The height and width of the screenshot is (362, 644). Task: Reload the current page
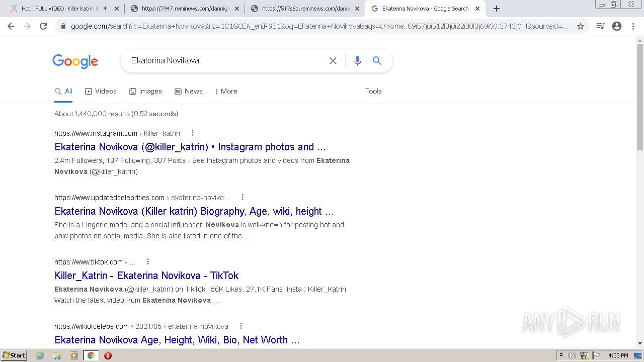43,26
